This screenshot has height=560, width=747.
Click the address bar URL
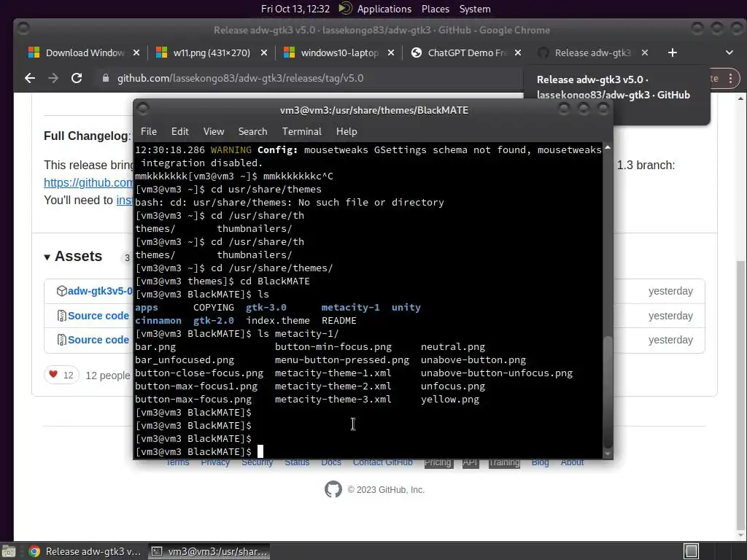240,78
